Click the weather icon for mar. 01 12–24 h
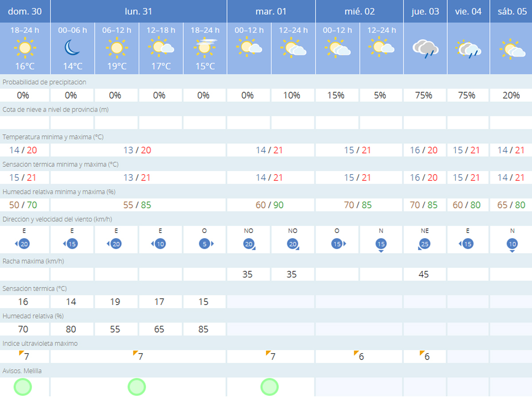The height and width of the screenshot is (399, 532). click(293, 48)
